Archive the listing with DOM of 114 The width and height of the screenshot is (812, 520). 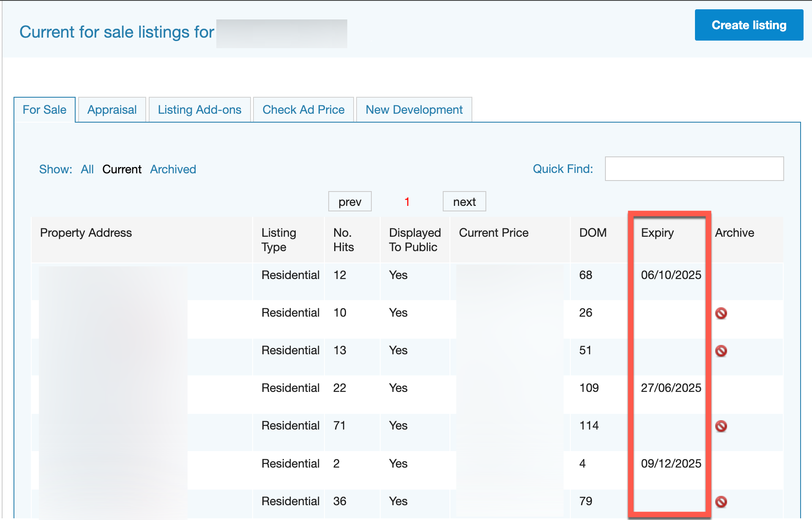(721, 427)
